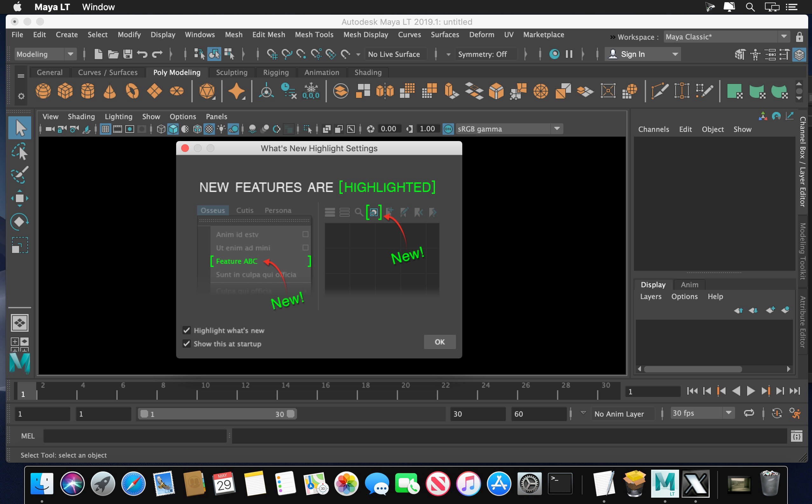The height and width of the screenshot is (504, 812).
Task: Toggle Highlight what's new checkbox
Action: (x=186, y=330)
